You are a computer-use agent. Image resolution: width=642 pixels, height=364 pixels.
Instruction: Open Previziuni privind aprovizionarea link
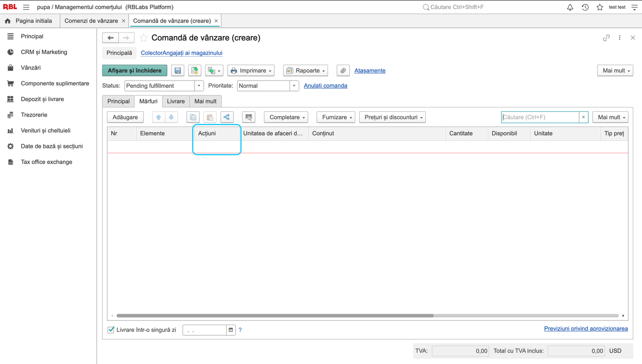pyautogui.click(x=586, y=329)
